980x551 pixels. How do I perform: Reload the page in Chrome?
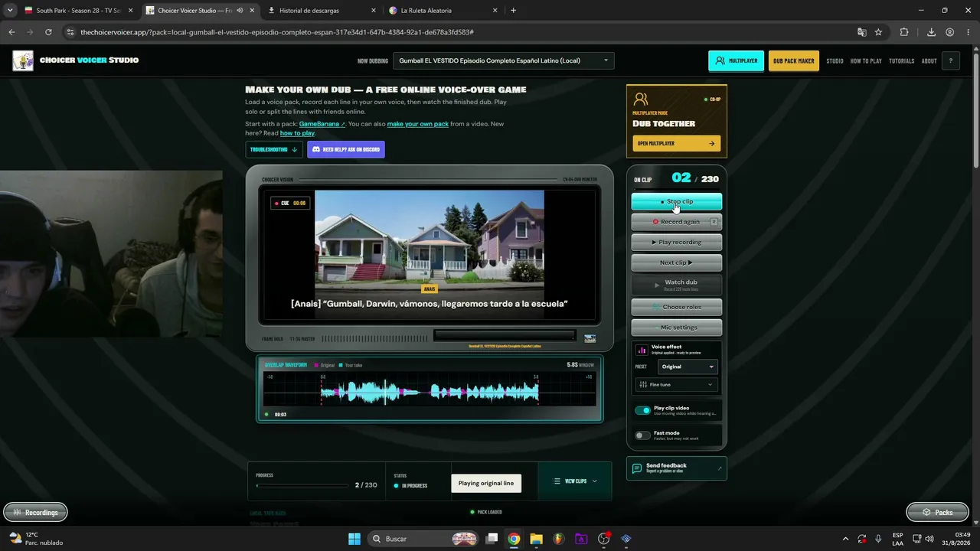coord(48,32)
